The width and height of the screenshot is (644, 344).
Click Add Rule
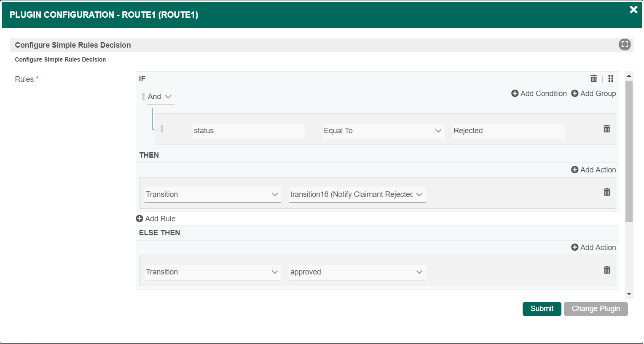pos(156,219)
